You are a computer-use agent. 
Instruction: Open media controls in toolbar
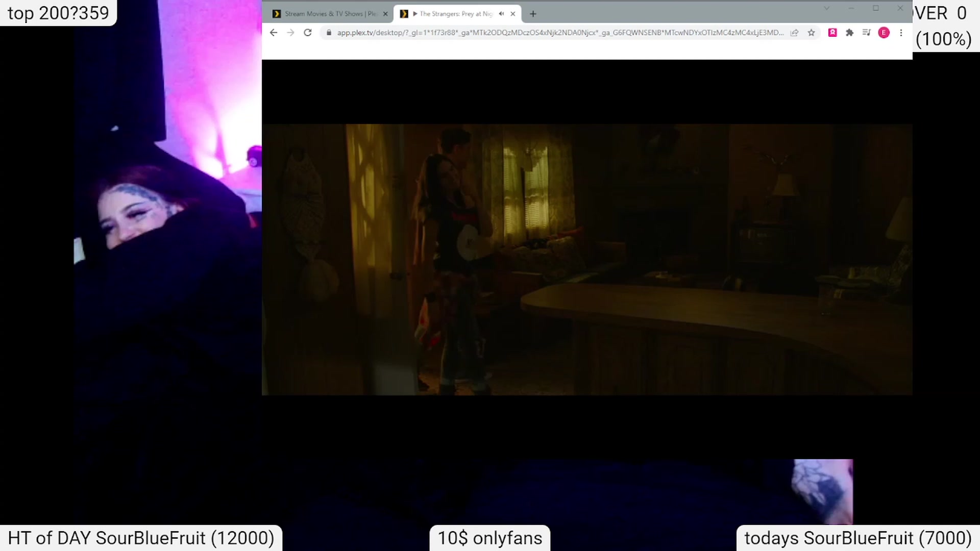pos(866,33)
